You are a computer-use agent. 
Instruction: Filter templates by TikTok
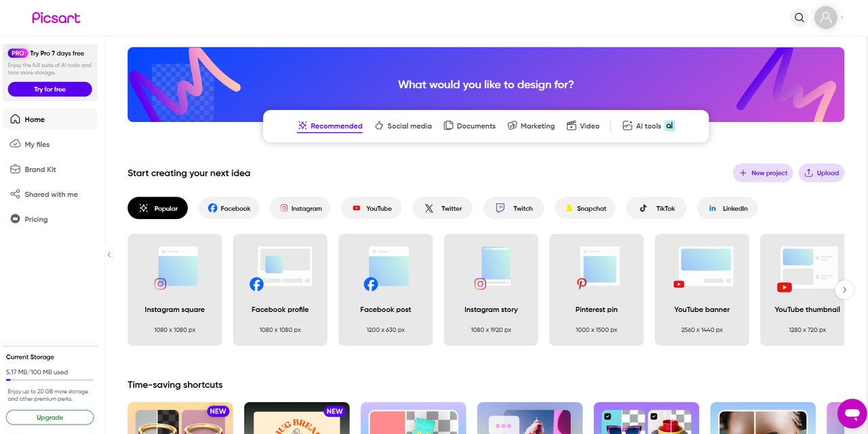(656, 208)
